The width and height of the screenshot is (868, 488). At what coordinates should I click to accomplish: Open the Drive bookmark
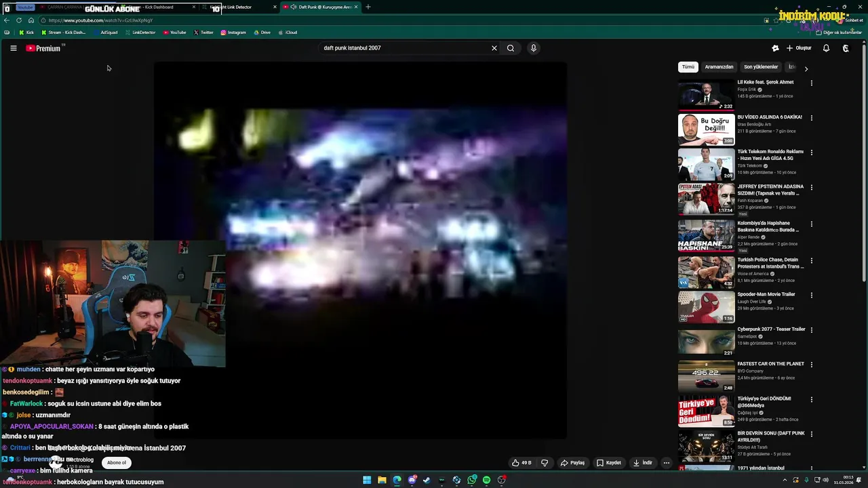pyautogui.click(x=262, y=33)
